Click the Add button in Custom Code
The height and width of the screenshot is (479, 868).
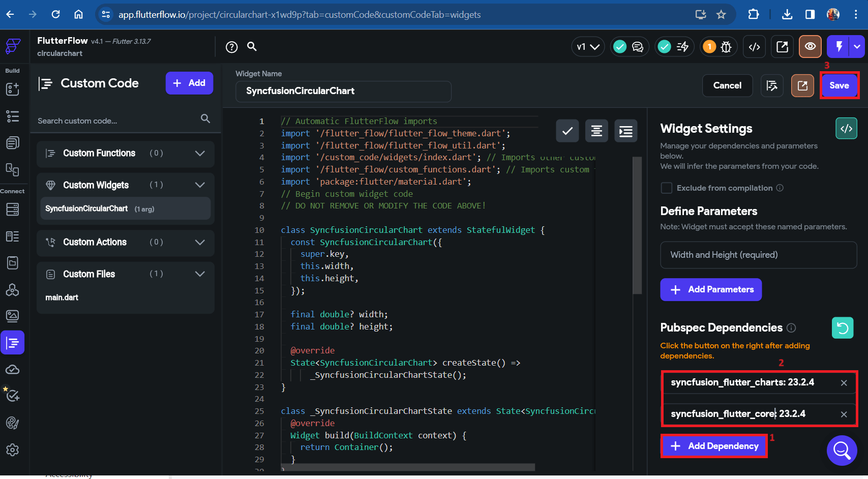(x=189, y=83)
